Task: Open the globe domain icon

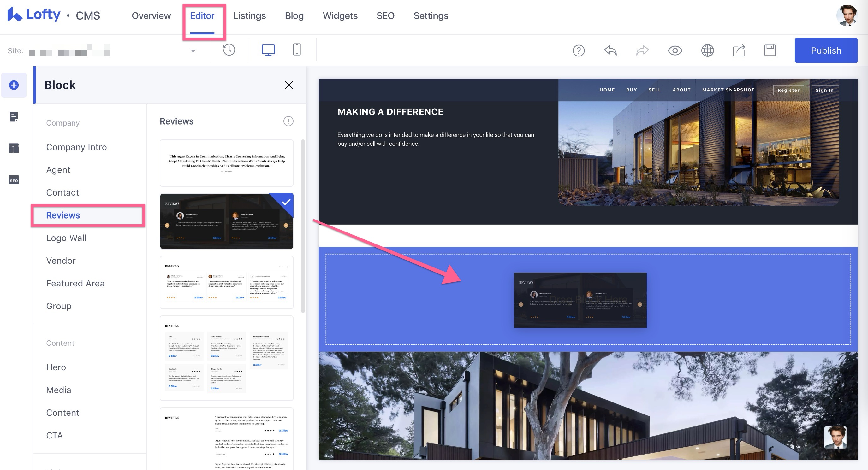Action: pyautogui.click(x=707, y=50)
